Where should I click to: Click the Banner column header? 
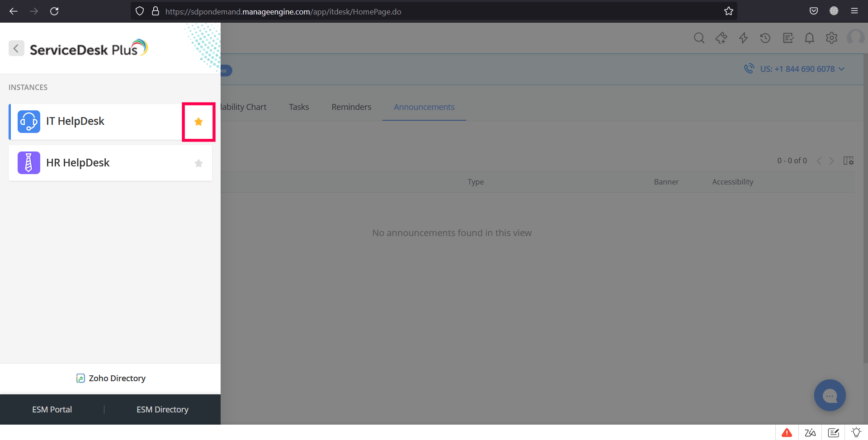tap(666, 182)
